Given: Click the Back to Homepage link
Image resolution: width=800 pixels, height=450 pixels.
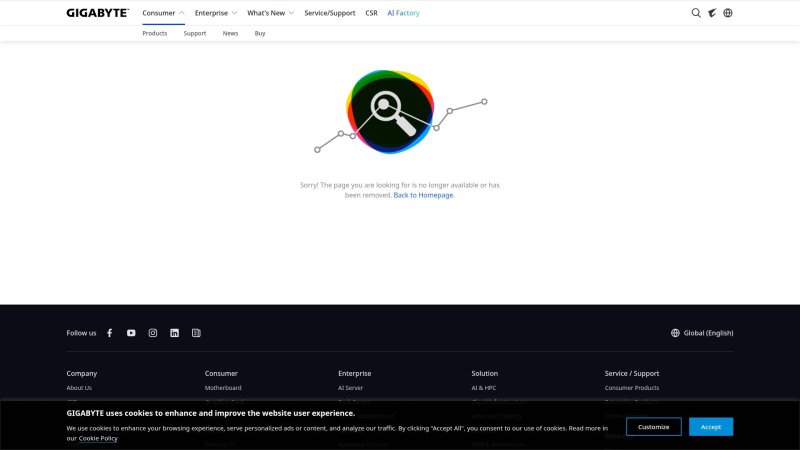Looking at the screenshot, I should [423, 195].
